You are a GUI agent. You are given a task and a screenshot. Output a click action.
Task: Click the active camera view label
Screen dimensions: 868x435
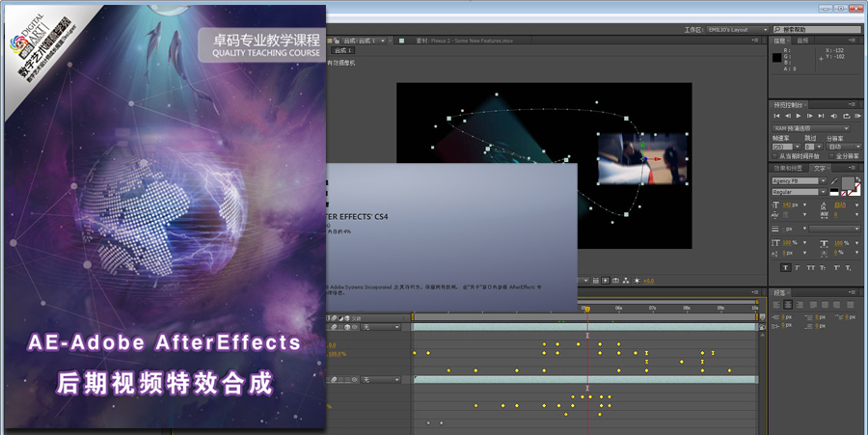341,63
